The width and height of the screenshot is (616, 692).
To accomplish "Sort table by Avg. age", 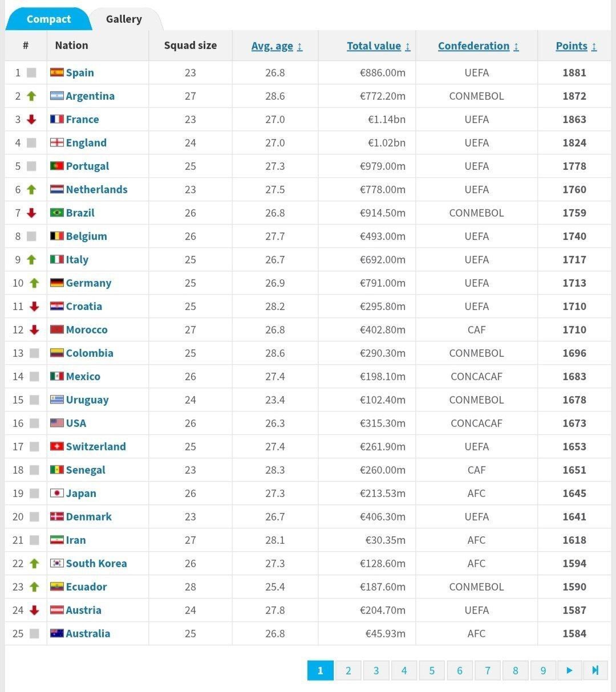I will click(x=277, y=46).
